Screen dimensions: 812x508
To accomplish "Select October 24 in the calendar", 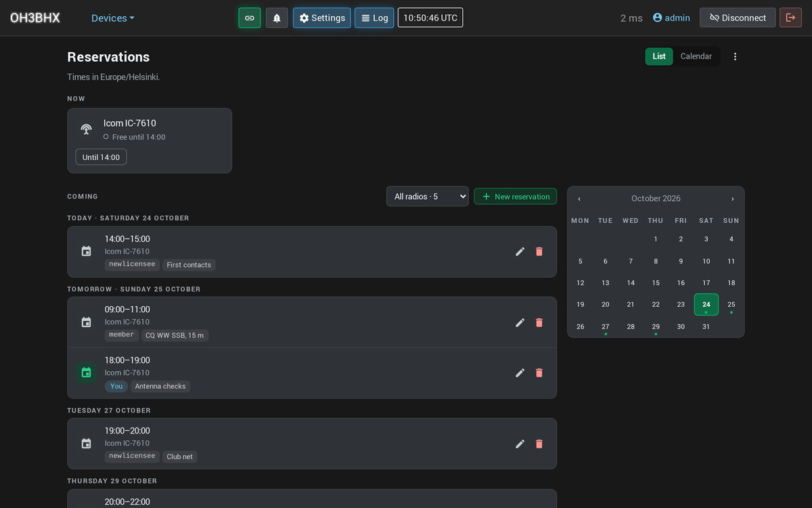I will coord(706,305).
